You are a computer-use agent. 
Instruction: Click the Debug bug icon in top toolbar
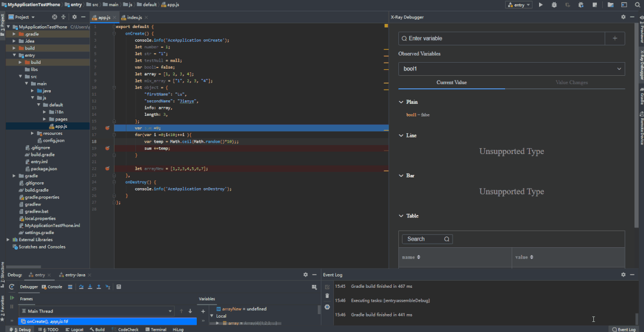(x=555, y=5)
